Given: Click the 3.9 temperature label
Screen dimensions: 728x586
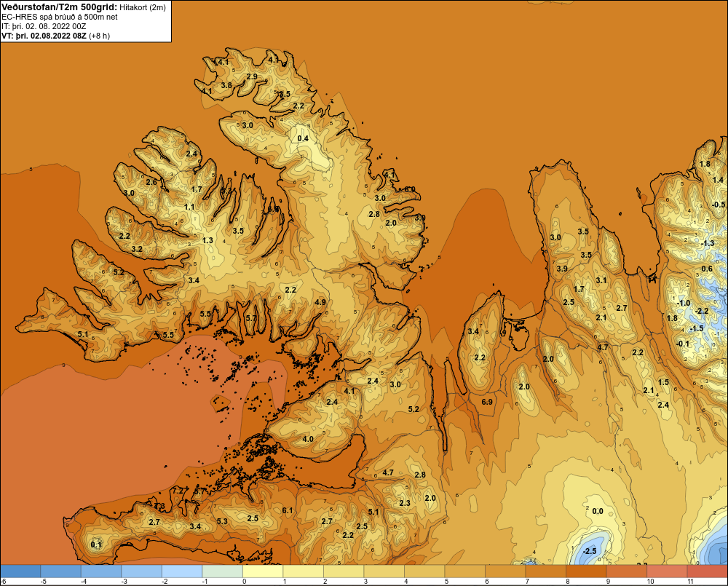Looking at the screenshot, I should click(x=562, y=269).
